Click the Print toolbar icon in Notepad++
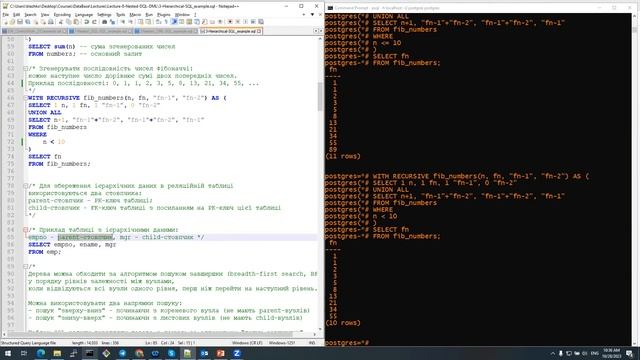640x360 pixels. (50, 22)
